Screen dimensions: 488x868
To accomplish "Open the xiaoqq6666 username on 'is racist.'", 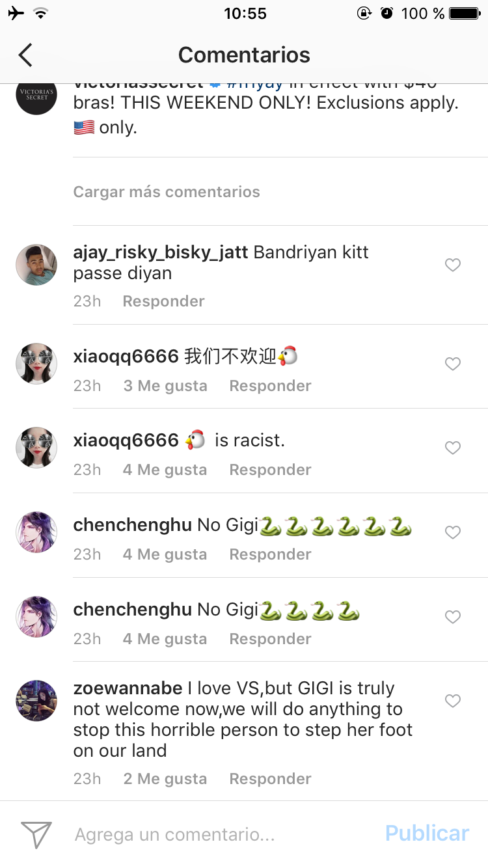I will coord(126,441).
